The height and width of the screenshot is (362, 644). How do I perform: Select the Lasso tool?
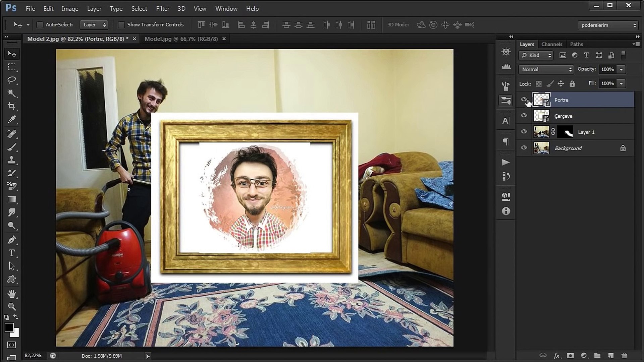pyautogui.click(x=12, y=80)
